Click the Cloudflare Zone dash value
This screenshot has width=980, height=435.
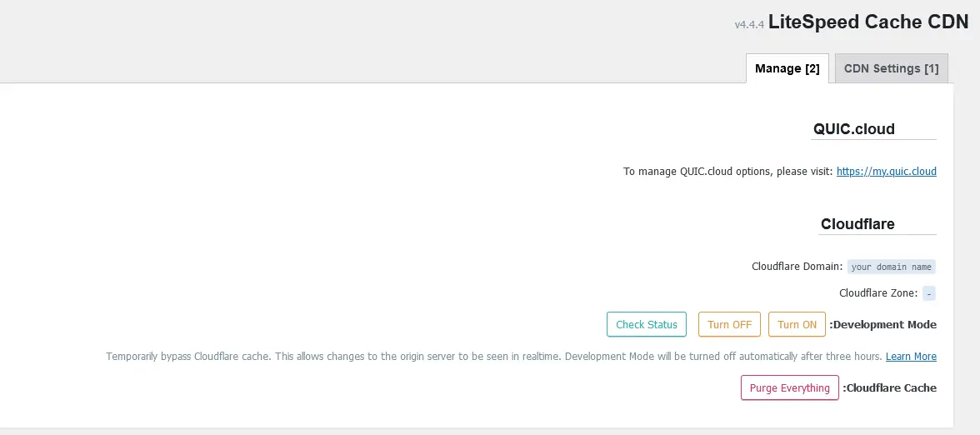928,293
